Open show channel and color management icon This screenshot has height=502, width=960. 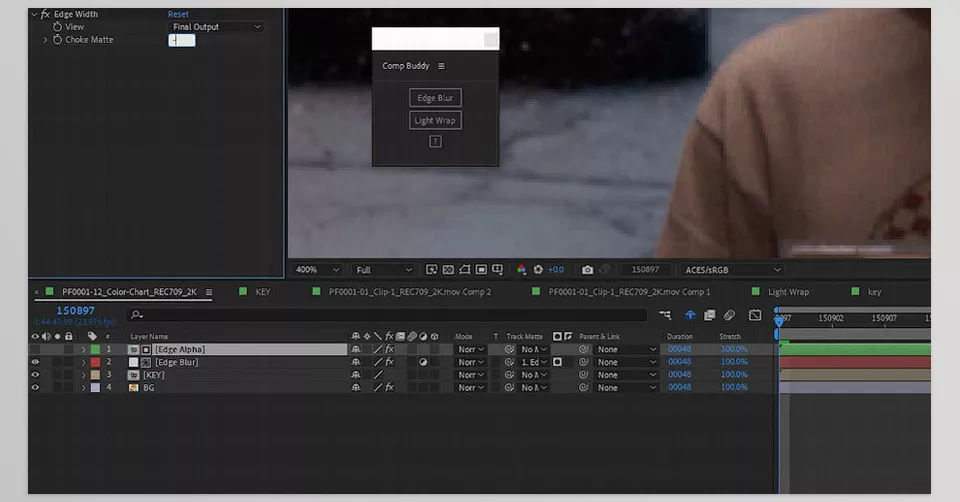(x=522, y=270)
